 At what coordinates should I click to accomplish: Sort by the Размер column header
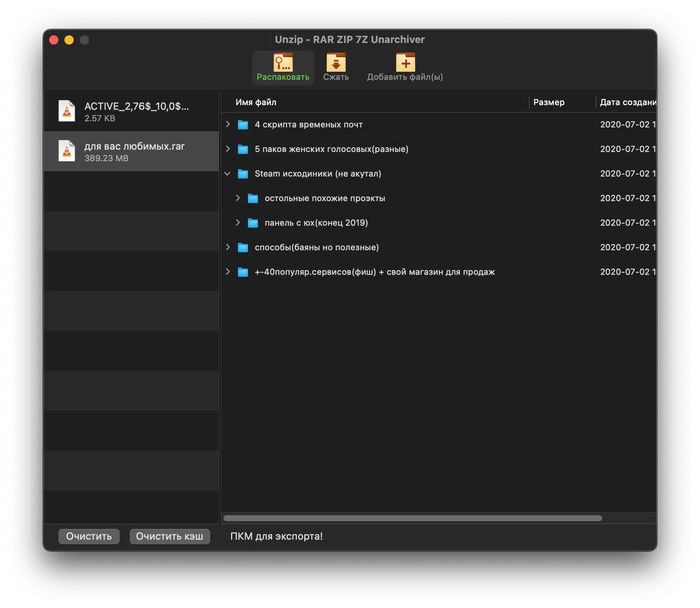(549, 102)
